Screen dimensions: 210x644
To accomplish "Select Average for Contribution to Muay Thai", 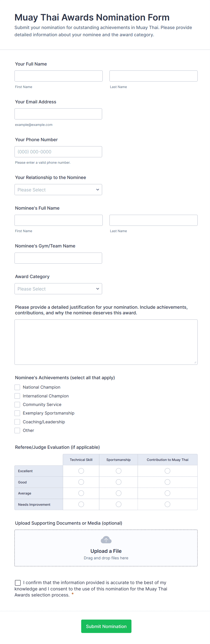I will click(x=167, y=493).
